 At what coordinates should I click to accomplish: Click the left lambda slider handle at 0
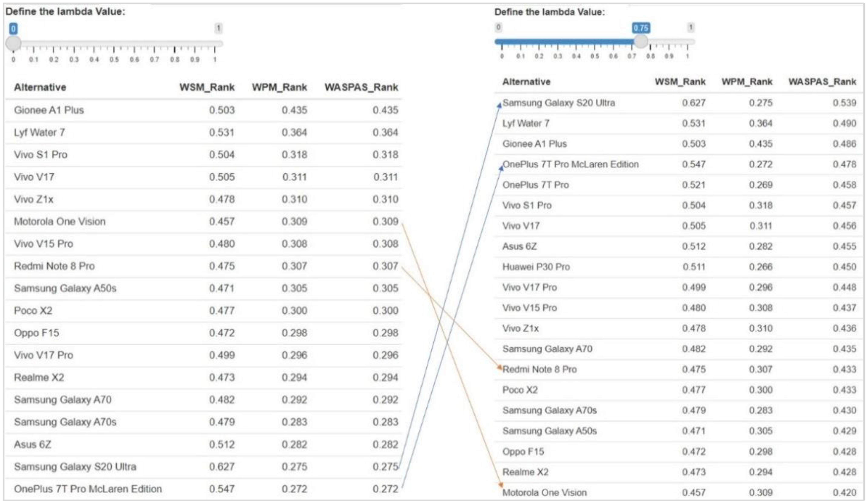13,44
